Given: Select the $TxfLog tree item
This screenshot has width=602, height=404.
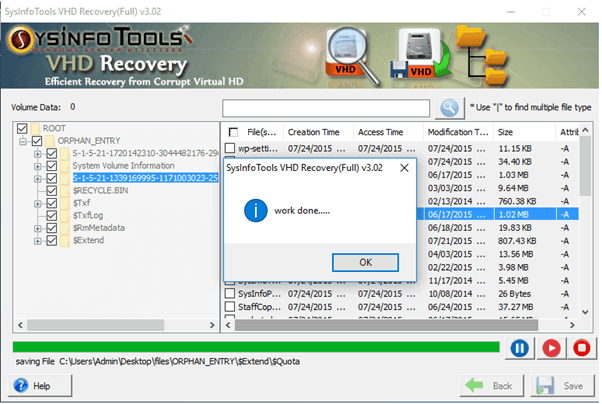Looking at the screenshot, I should (88, 215).
